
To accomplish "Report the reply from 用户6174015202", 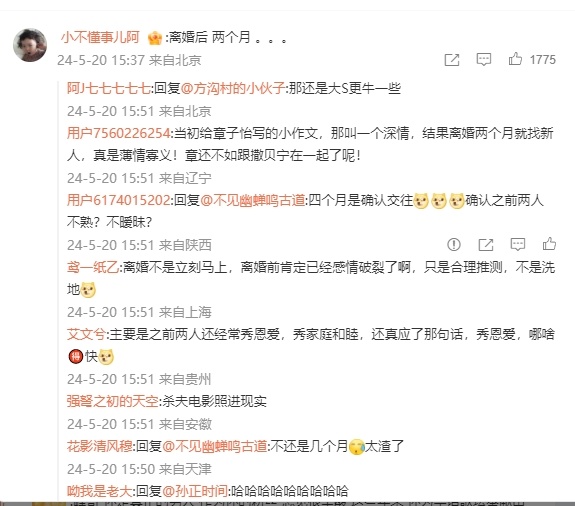I will click(454, 245).
